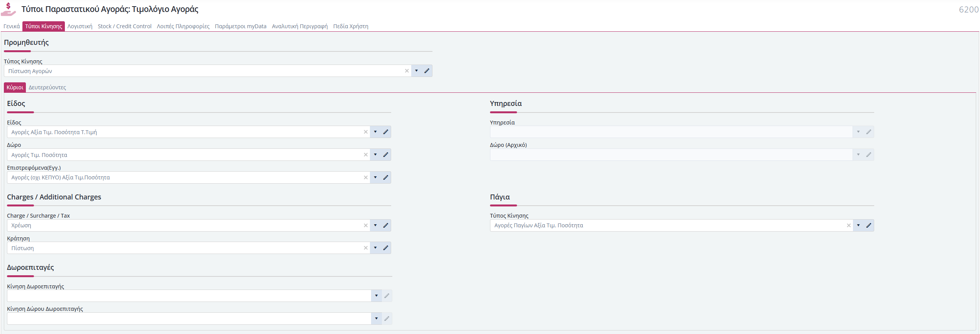Image resolution: width=980 pixels, height=334 pixels.
Task: Edit the Δώρο field pencil icon
Action: pyautogui.click(x=385, y=155)
